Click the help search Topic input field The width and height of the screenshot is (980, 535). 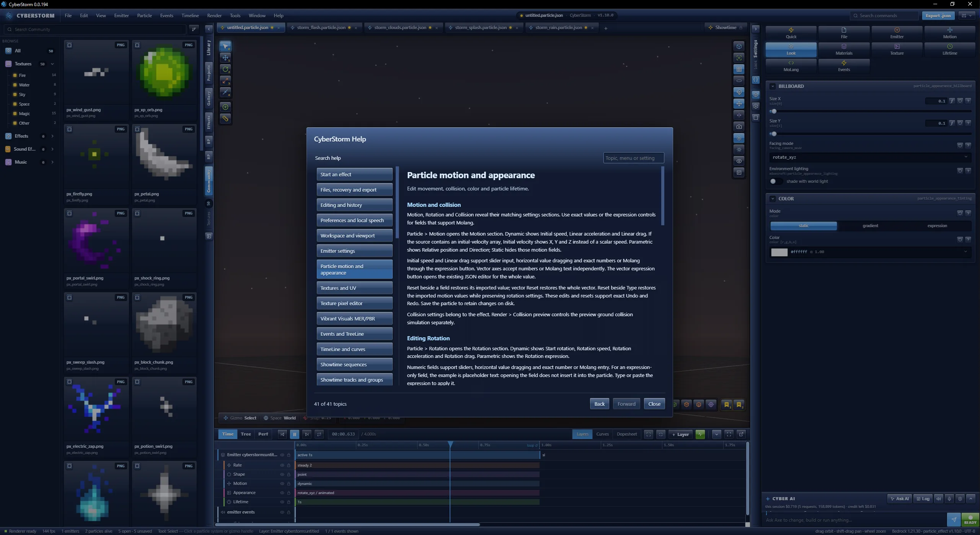pyautogui.click(x=633, y=158)
